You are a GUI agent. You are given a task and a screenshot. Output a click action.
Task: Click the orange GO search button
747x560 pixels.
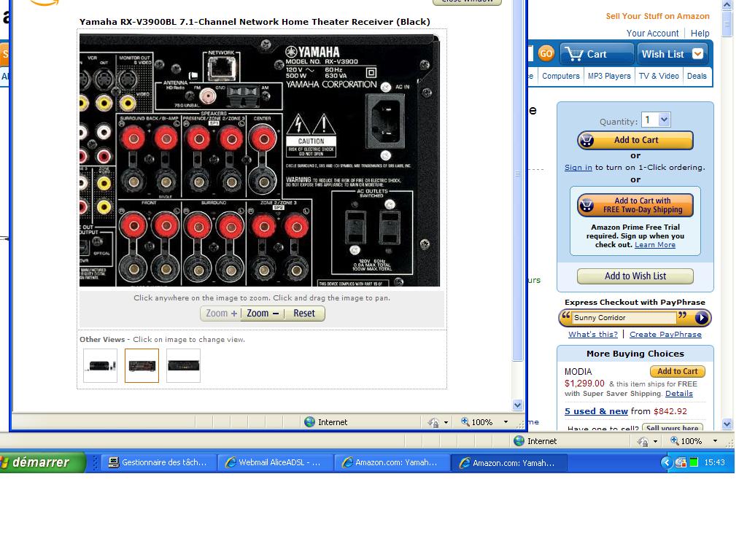[x=546, y=53]
